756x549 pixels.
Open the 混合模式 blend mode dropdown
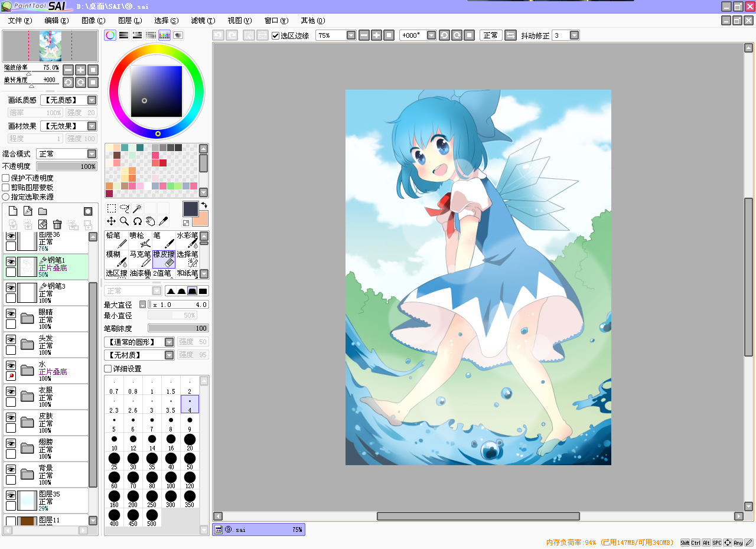(x=92, y=153)
